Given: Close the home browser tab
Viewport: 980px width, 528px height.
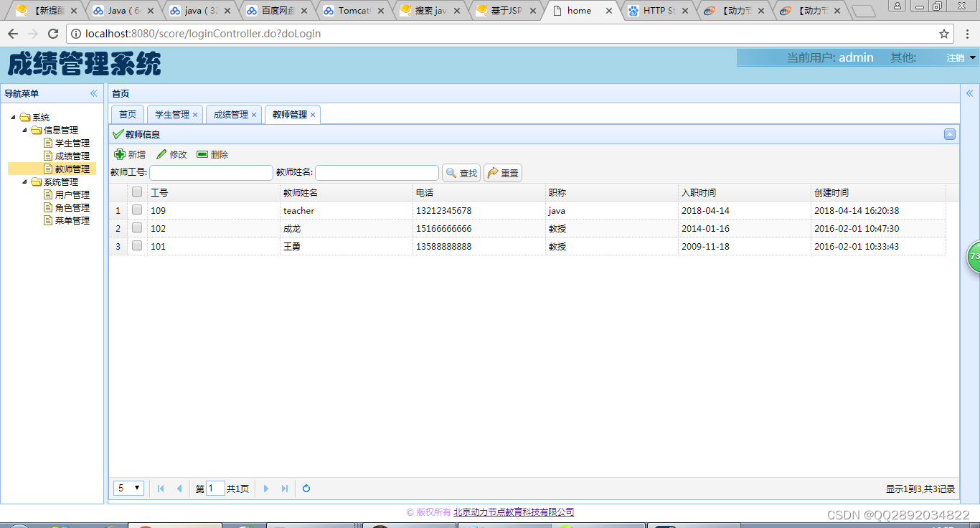Looking at the screenshot, I should coord(609,11).
